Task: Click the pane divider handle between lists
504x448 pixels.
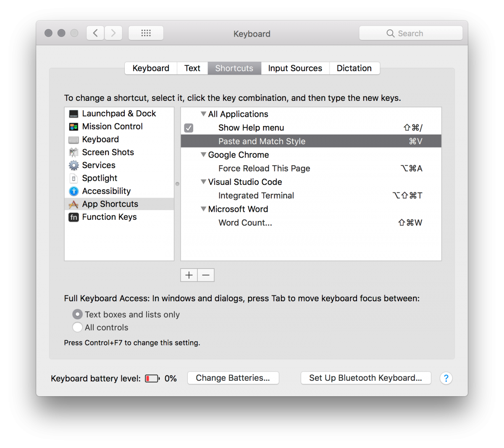Action: tap(177, 184)
